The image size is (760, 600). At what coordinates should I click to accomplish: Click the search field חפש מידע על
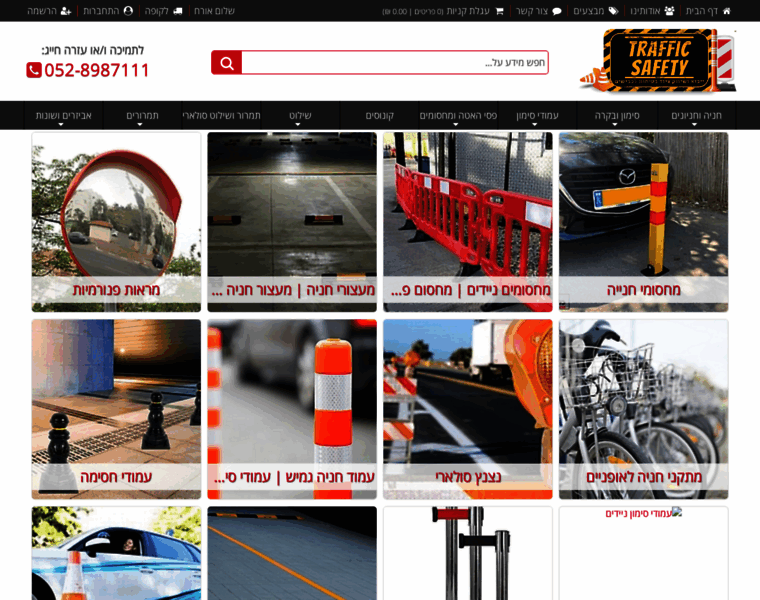coord(395,63)
